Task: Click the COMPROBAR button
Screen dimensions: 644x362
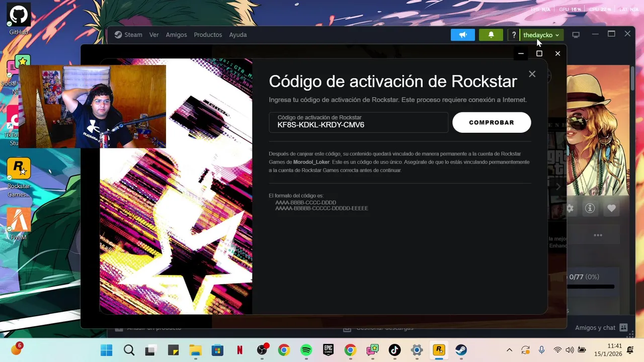Action: coord(492,122)
